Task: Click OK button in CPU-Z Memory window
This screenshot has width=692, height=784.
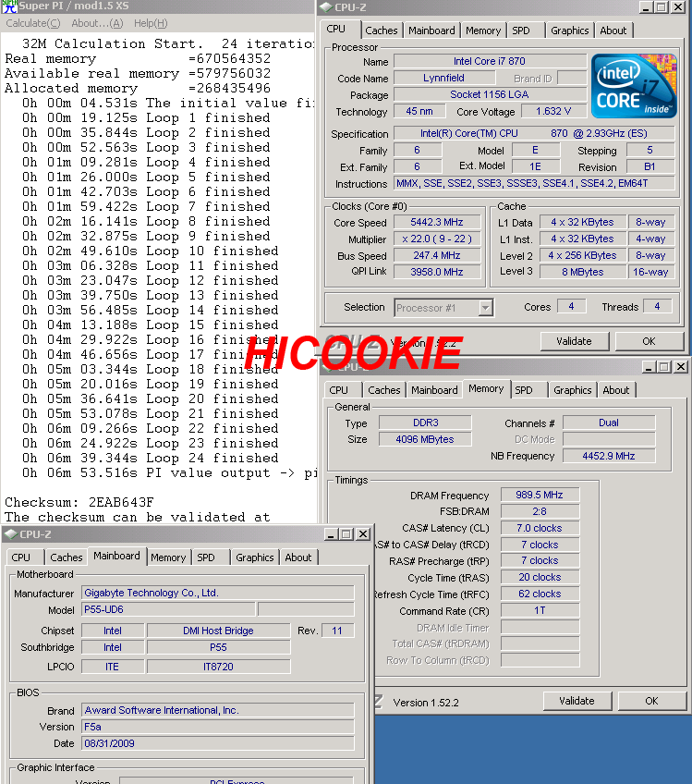Action: click(651, 701)
